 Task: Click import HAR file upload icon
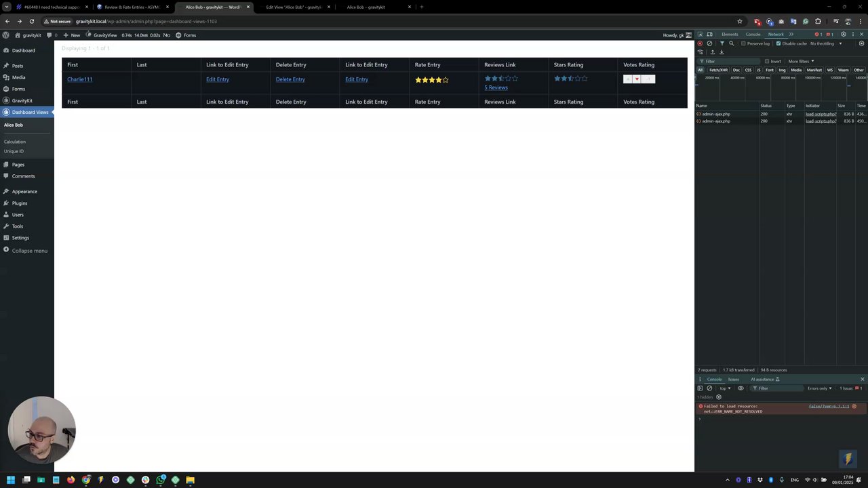coord(712,52)
